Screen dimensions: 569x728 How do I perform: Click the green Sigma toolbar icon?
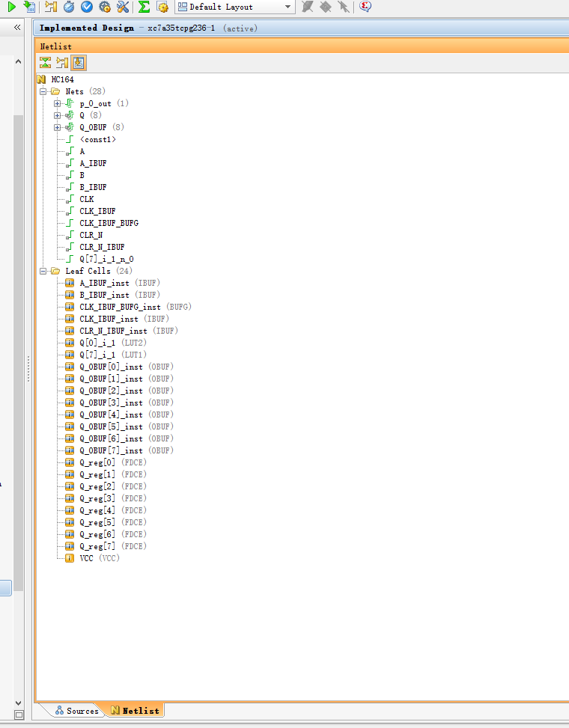click(x=144, y=7)
